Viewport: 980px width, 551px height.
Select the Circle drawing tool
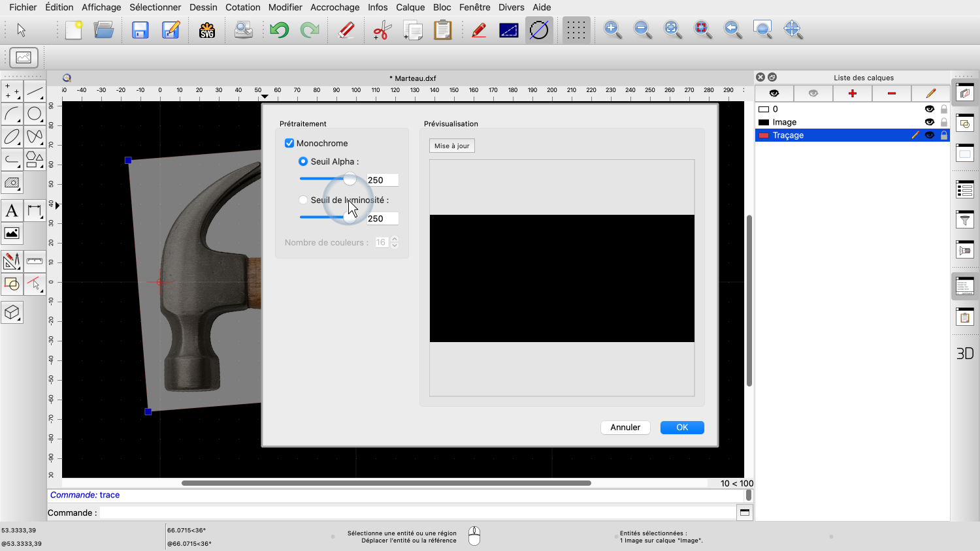click(x=35, y=114)
